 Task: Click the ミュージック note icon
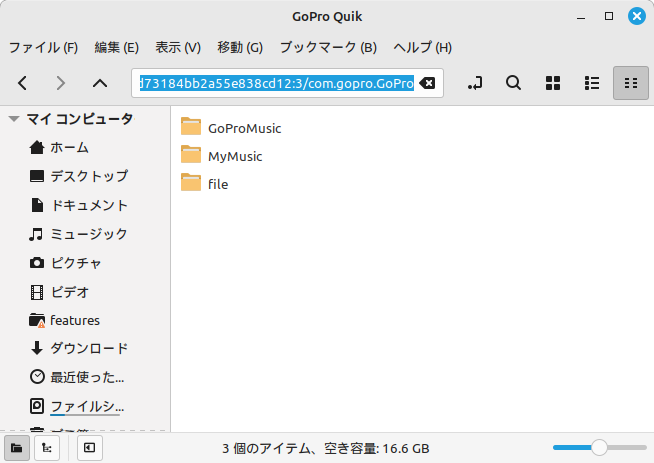[x=36, y=234]
